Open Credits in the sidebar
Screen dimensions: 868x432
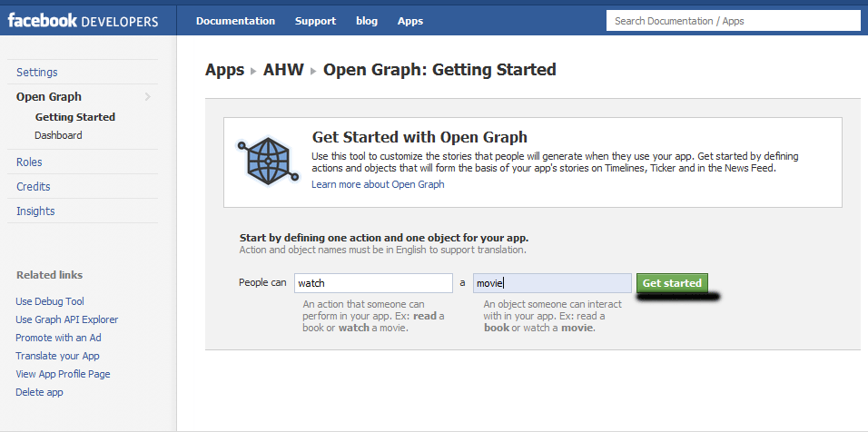[x=34, y=186]
